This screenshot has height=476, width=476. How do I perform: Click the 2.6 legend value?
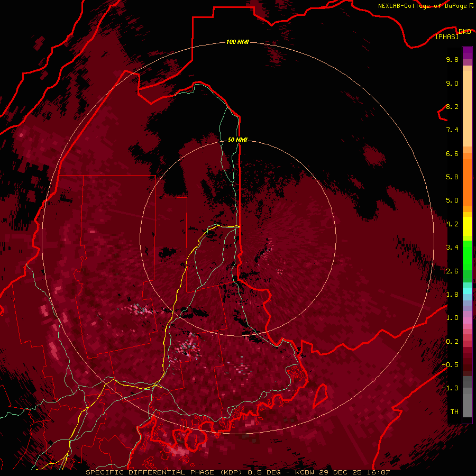coord(452,271)
